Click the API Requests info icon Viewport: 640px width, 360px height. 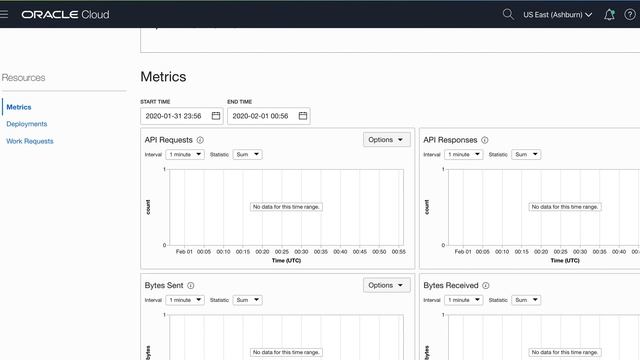[x=200, y=140]
